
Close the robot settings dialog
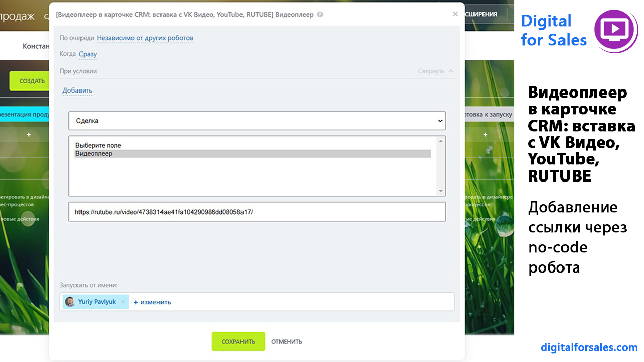[x=455, y=14]
